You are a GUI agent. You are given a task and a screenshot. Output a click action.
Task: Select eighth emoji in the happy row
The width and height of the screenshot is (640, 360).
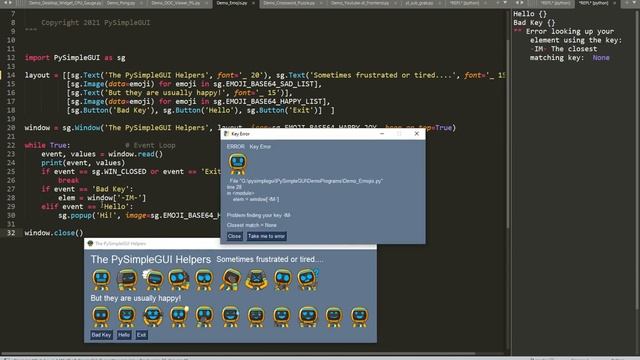(x=282, y=317)
